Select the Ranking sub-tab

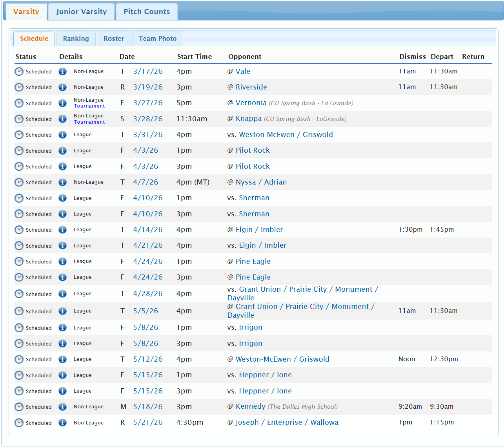(76, 38)
